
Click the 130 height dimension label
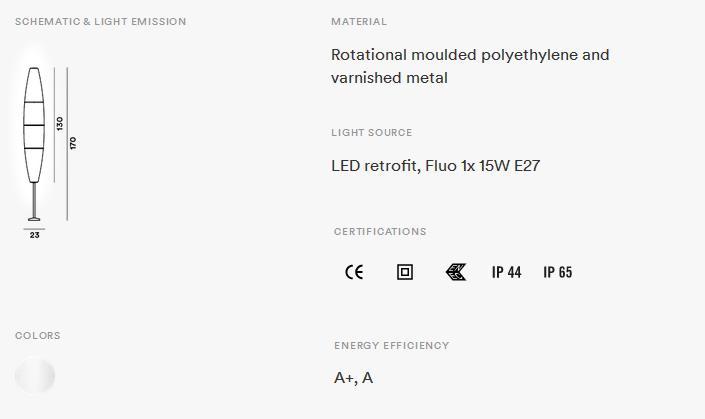(60, 124)
